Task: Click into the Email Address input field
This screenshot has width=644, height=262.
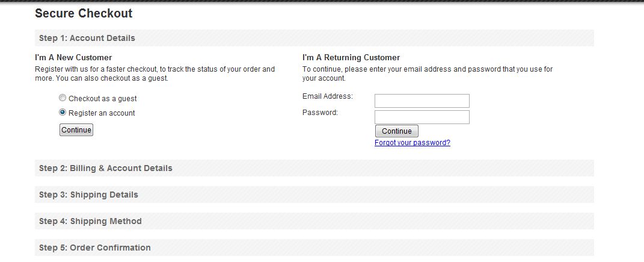Action: 422,101
